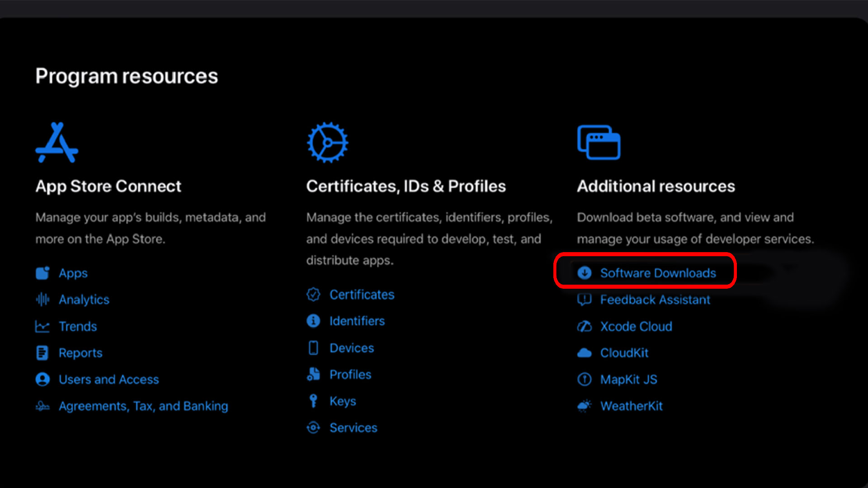Go to Keys

[x=343, y=401]
